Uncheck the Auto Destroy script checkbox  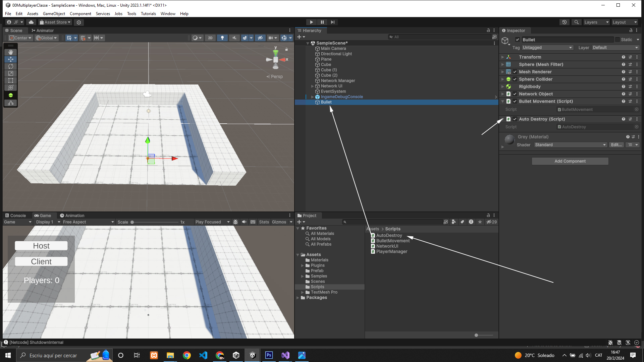tap(515, 119)
